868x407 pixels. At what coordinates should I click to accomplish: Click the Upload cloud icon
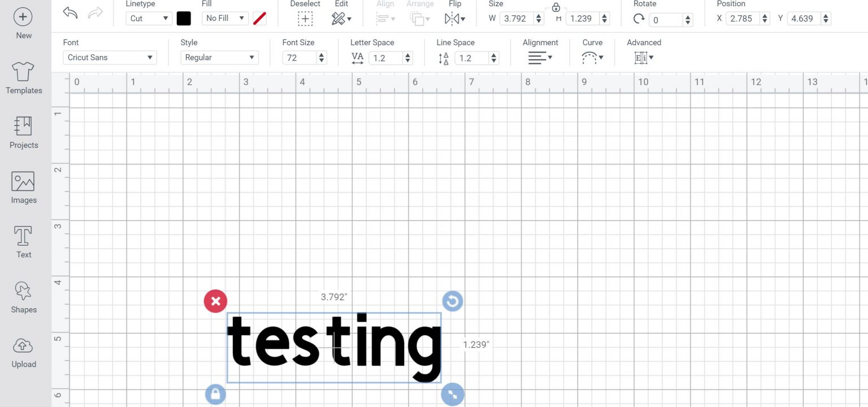pyautogui.click(x=23, y=345)
